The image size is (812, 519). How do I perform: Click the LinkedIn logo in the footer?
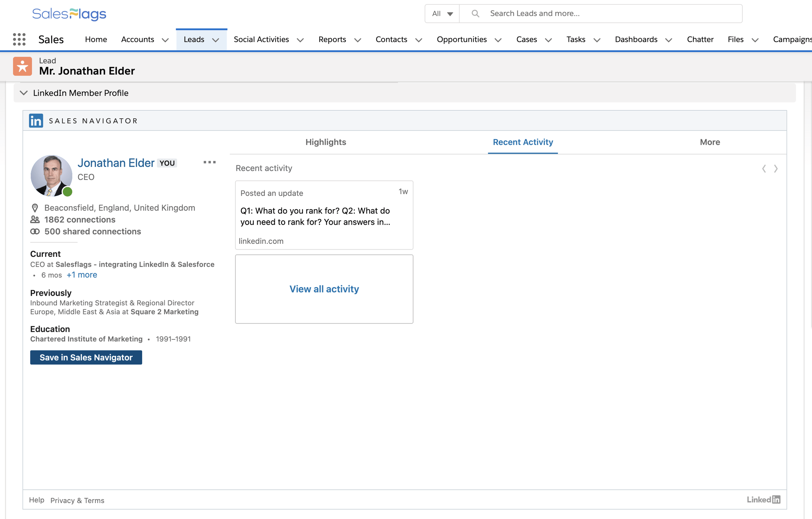(763, 500)
